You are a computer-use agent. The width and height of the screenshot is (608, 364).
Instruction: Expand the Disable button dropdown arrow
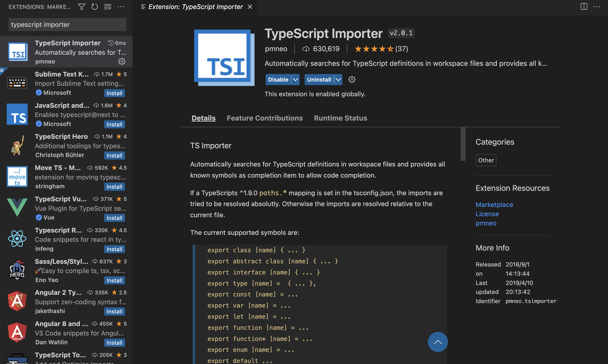coord(296,79)
